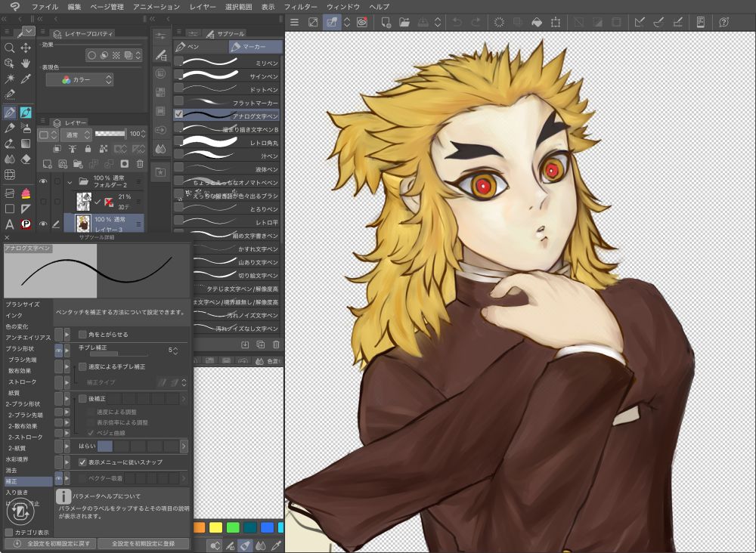
Task: Select the Text tool (A)
Action: (9, 224)
